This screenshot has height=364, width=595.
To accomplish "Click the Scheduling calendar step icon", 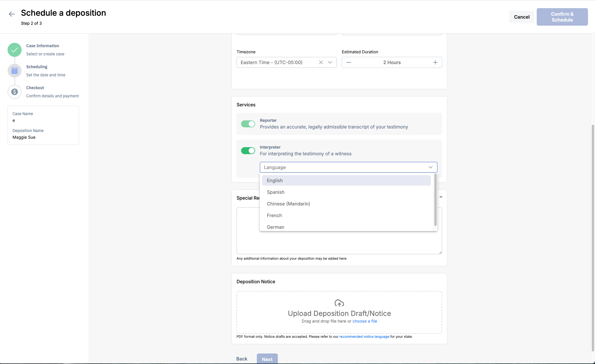I will pos(15,71).
